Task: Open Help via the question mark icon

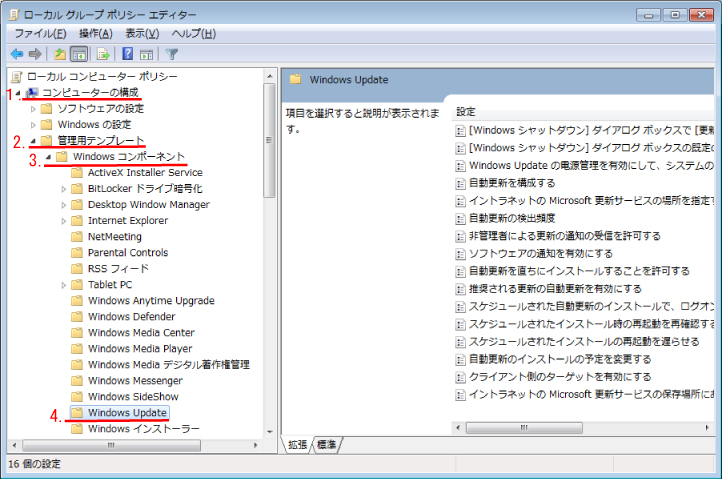Action: coord(128,54)
